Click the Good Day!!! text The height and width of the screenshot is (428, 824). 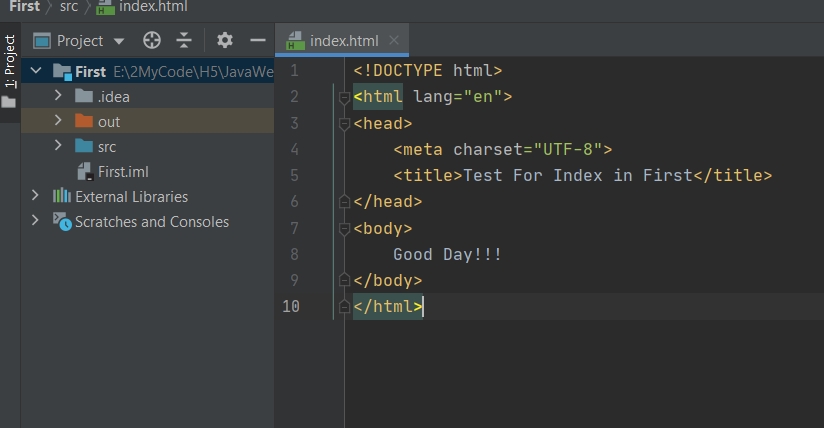[447, 254]
